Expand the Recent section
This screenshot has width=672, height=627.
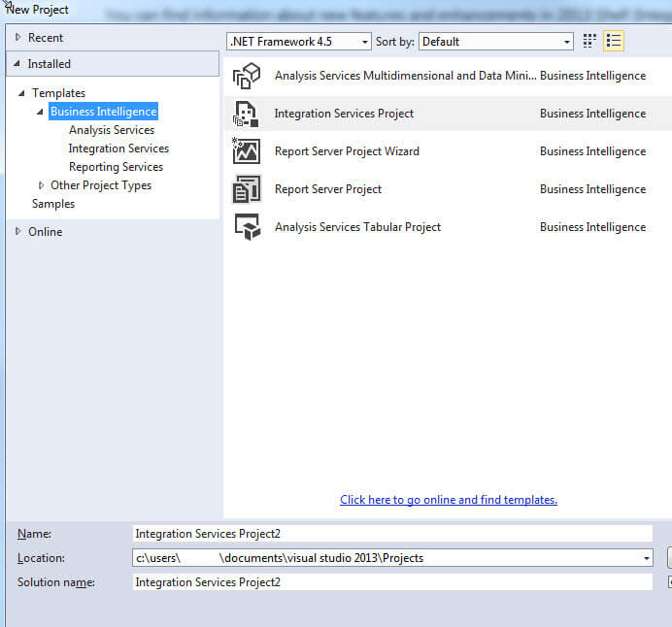point(17,37)
